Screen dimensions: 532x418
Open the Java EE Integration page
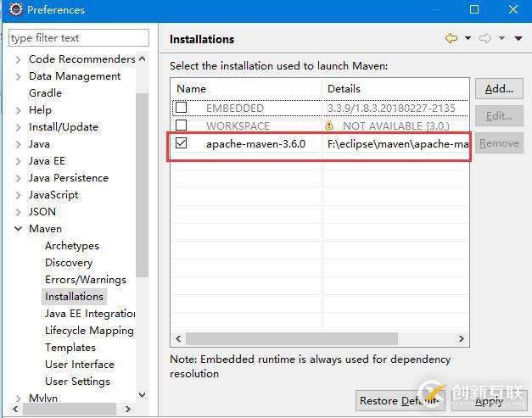90,313
